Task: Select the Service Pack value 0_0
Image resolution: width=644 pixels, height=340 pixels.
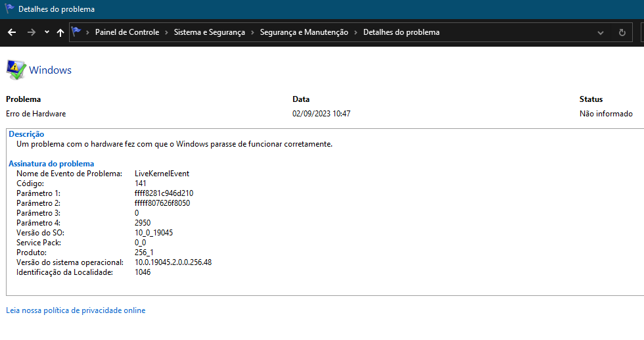Action: (140, 243)
